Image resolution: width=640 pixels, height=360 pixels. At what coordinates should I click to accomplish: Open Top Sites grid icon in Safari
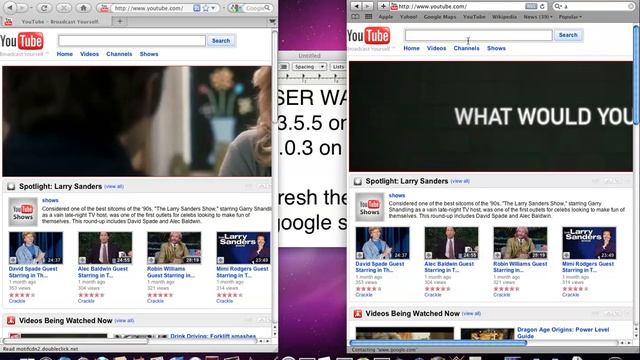[369, 17]
